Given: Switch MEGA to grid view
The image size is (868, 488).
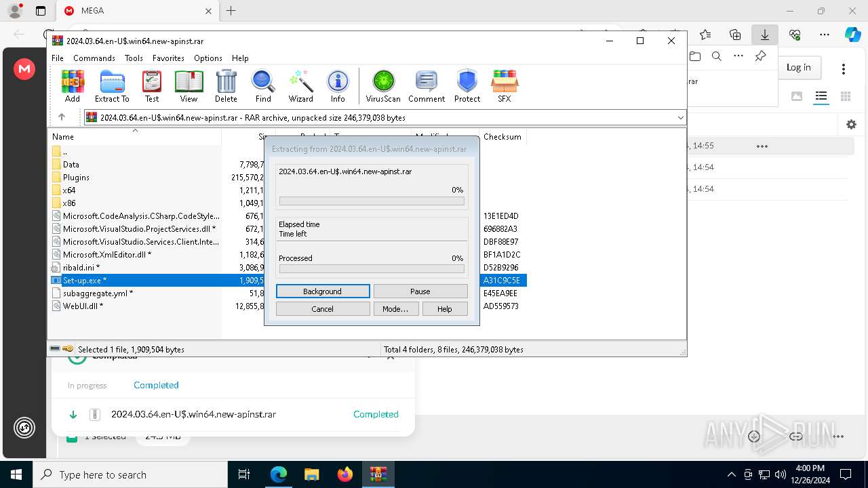Looking at the screenshot, I should tap(846, 96).
